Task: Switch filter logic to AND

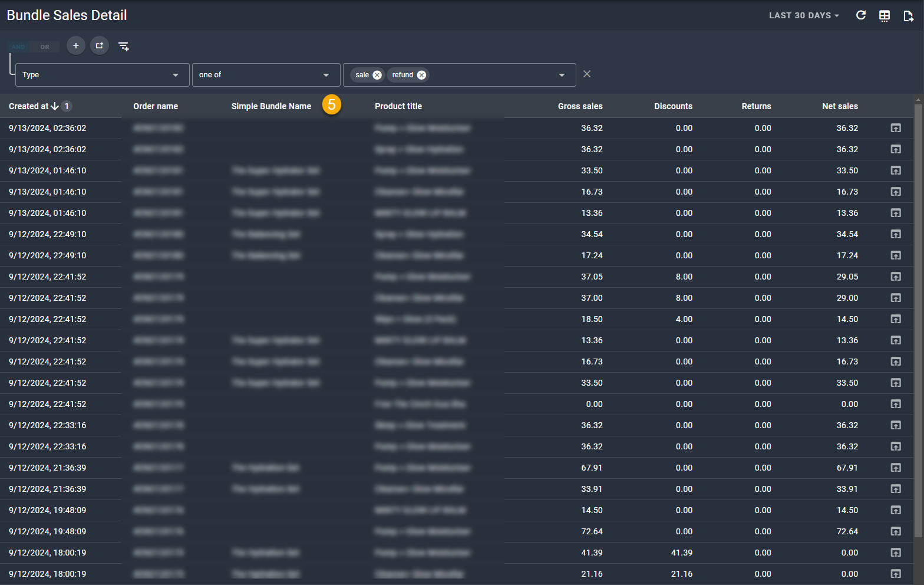Action: 19,47
